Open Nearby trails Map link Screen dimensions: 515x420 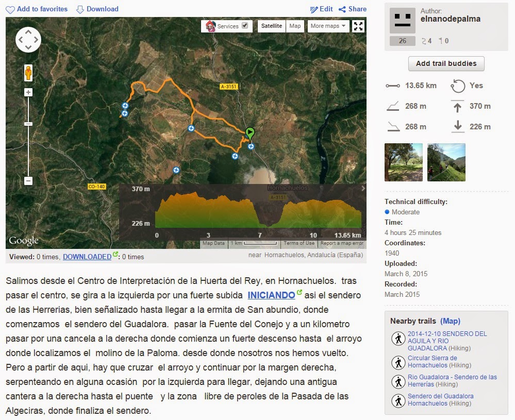[450, 321]
